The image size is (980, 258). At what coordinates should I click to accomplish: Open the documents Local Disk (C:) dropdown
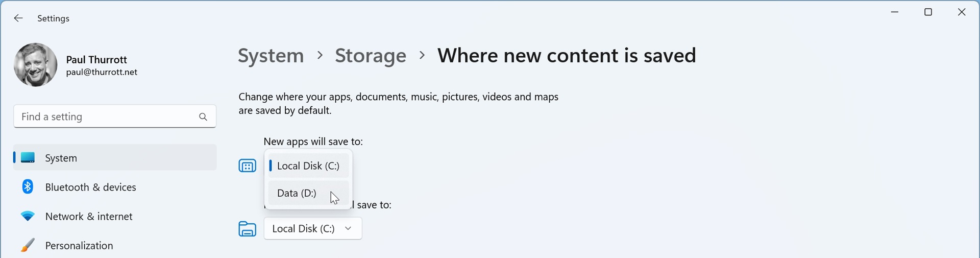click(313, 228)
